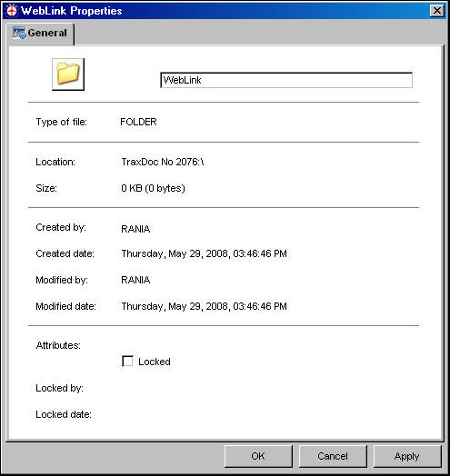Click the Location label
The width and height of the screenshot is (450, 476).
pos(55,162)
